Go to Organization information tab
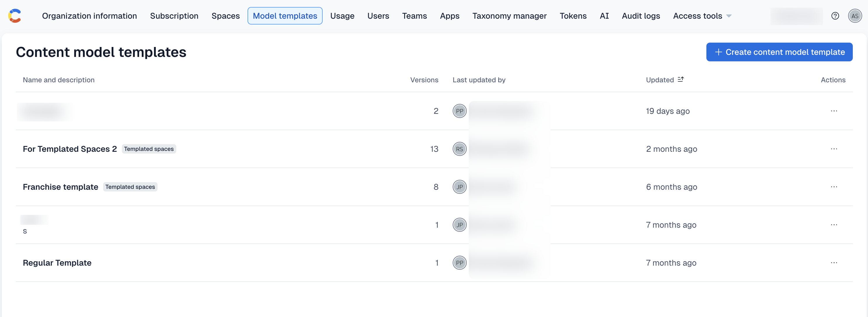This screenshot has width=868, height=317. 89,16
